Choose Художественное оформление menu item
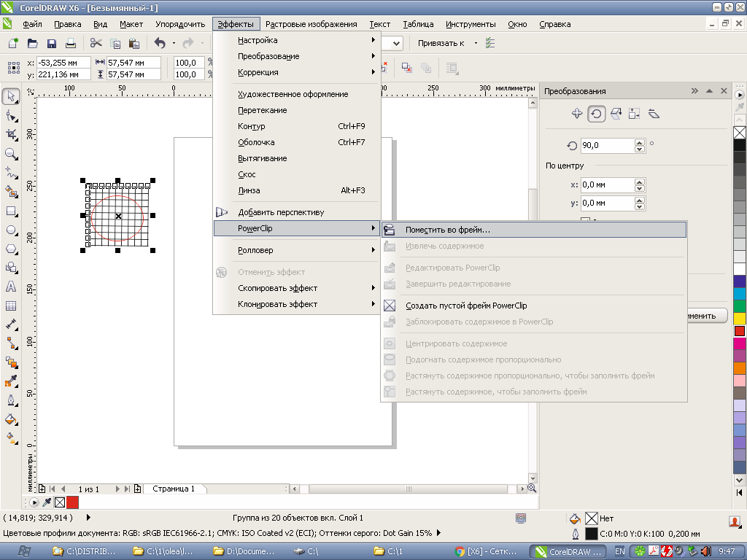The width and height of the screenshot is (747, 560). click(x=297, y=94)
